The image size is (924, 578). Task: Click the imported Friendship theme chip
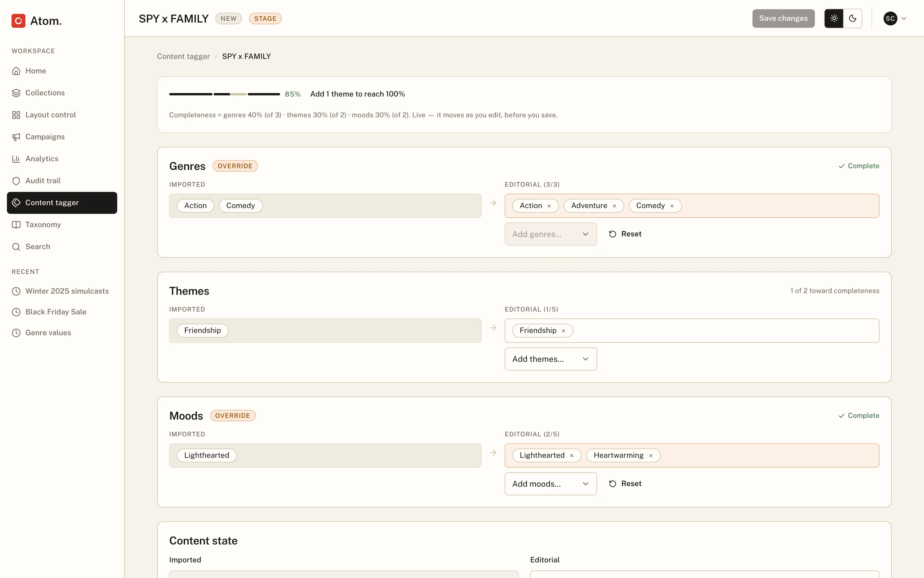point(202,331)
